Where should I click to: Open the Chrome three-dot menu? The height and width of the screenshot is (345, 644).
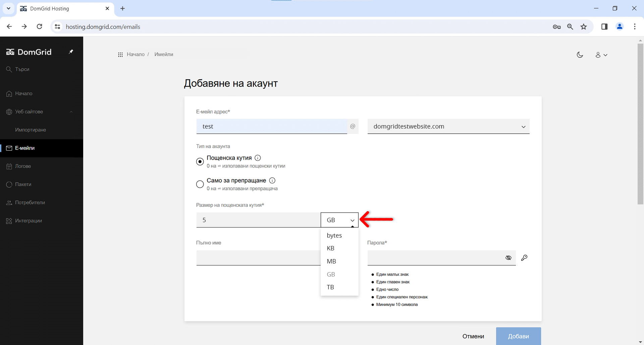[635, 27]
